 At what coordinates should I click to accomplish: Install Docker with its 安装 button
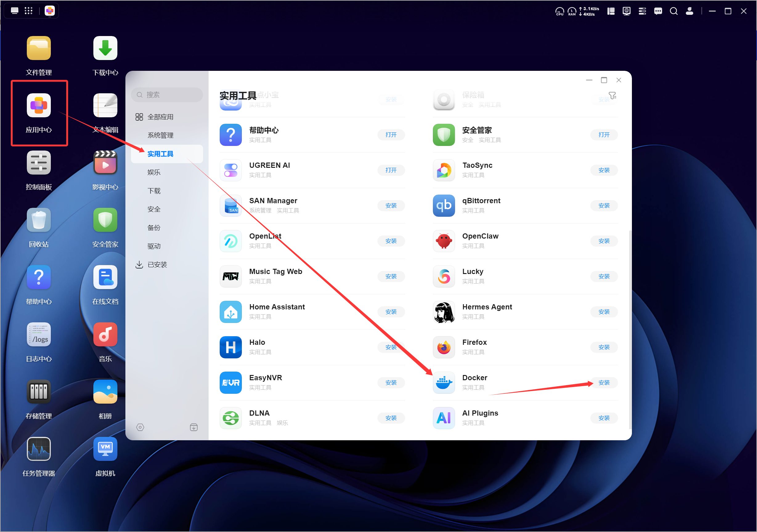[x=604, y=383]
